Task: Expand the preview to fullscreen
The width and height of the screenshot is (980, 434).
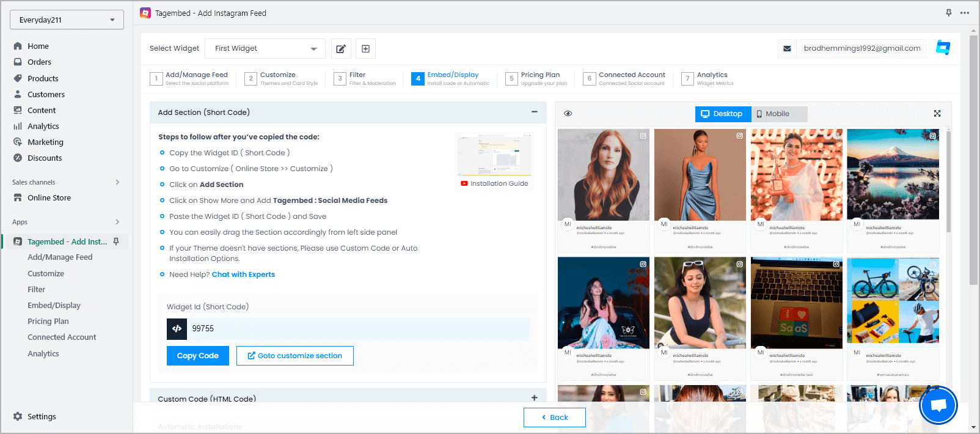Action: (937, 114)
